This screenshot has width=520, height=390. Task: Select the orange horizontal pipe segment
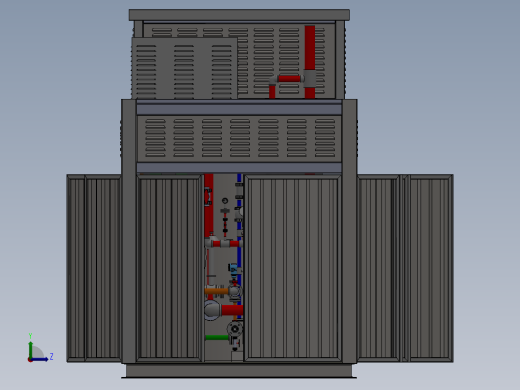click(216, 291)
